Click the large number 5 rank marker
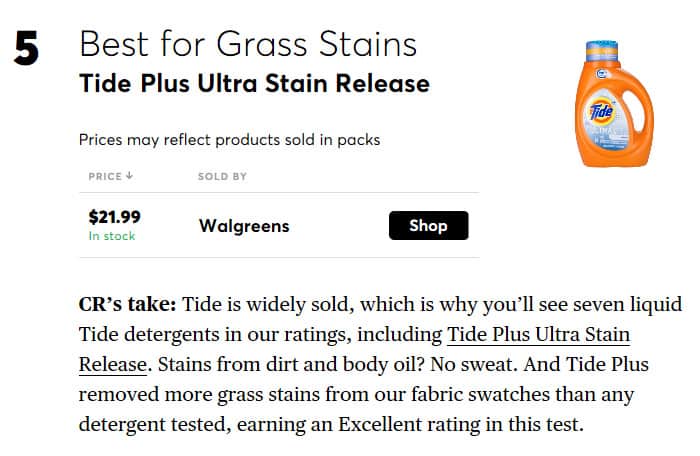 click(26, 48)
